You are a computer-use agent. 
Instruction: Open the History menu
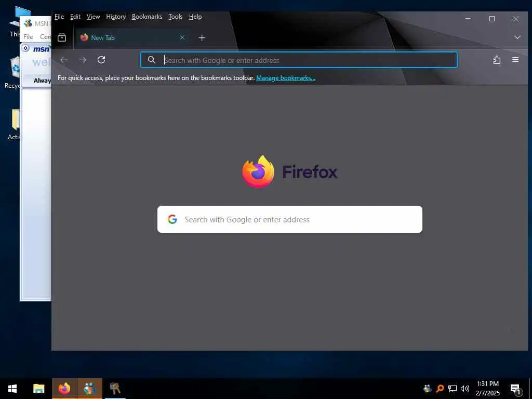(116, 17)
